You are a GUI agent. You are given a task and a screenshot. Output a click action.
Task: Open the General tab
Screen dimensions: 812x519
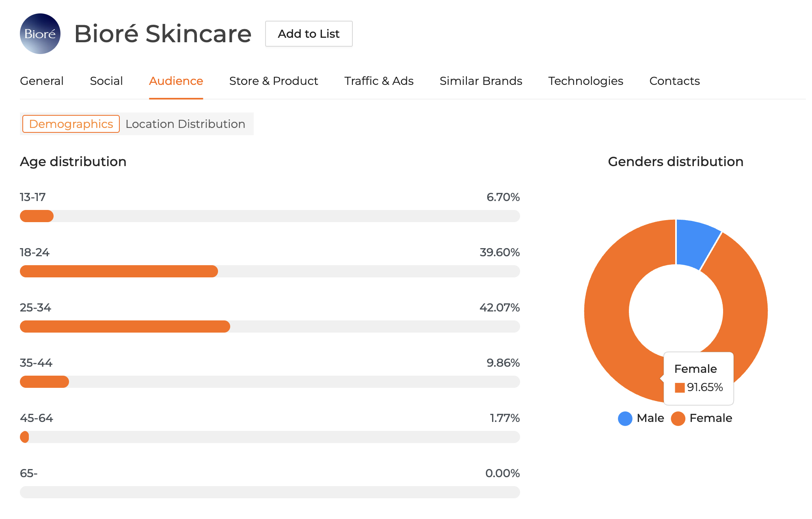[42, 81]
